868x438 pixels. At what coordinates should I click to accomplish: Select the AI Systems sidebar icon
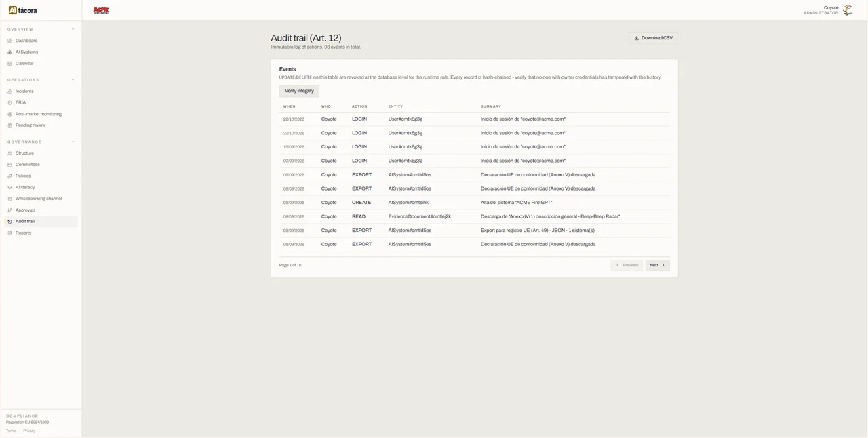point(10,52)
